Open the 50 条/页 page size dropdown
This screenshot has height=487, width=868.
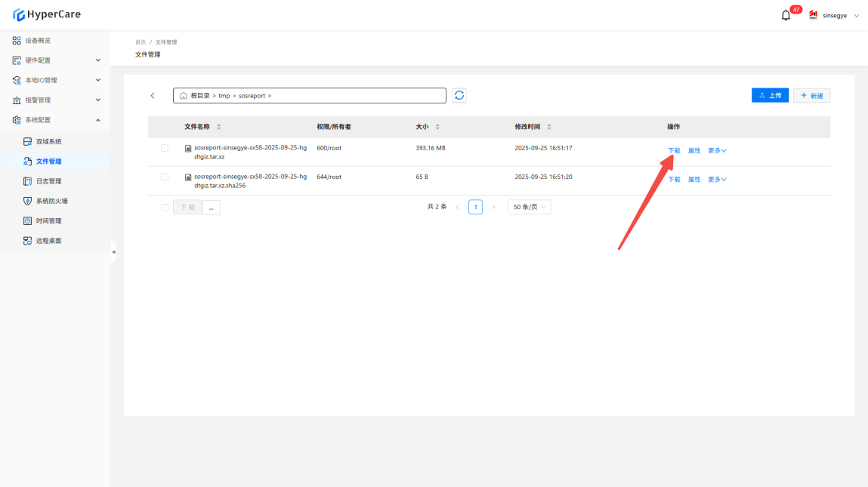click(x=530, y=207)
